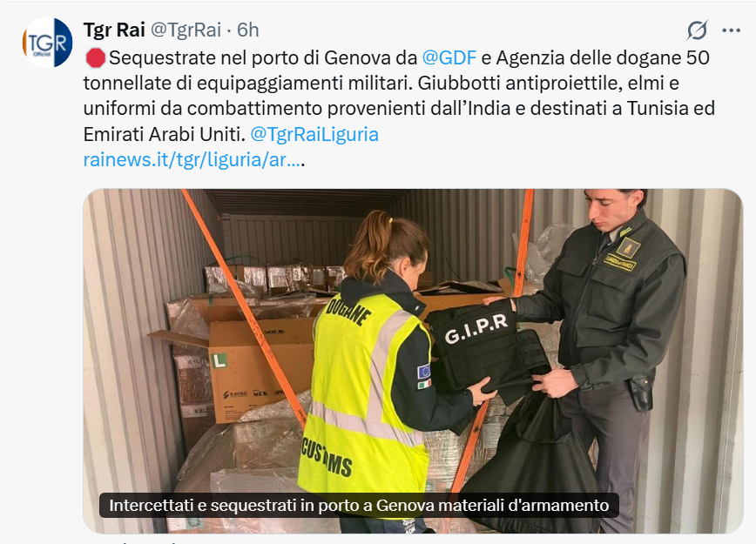Open the @GDF mention link
This screenshot has width=756, height=544.
tap(449, 57)
